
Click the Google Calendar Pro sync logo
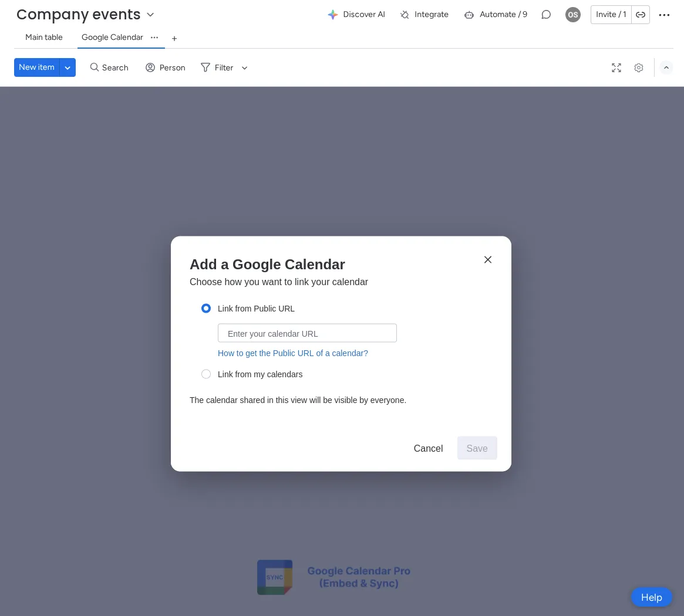(x=275, y=577)
